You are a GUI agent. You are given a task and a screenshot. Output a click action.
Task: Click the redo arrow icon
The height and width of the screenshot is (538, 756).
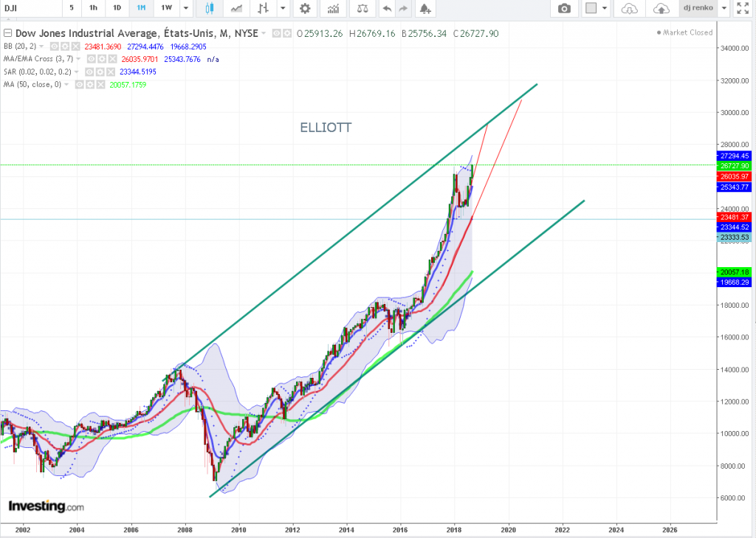[403, 8]
